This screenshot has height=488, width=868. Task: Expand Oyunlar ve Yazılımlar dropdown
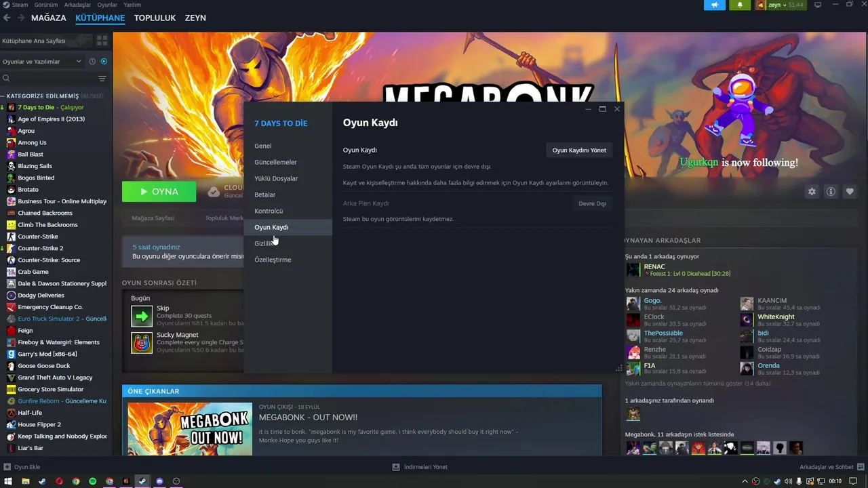point(42,62)
